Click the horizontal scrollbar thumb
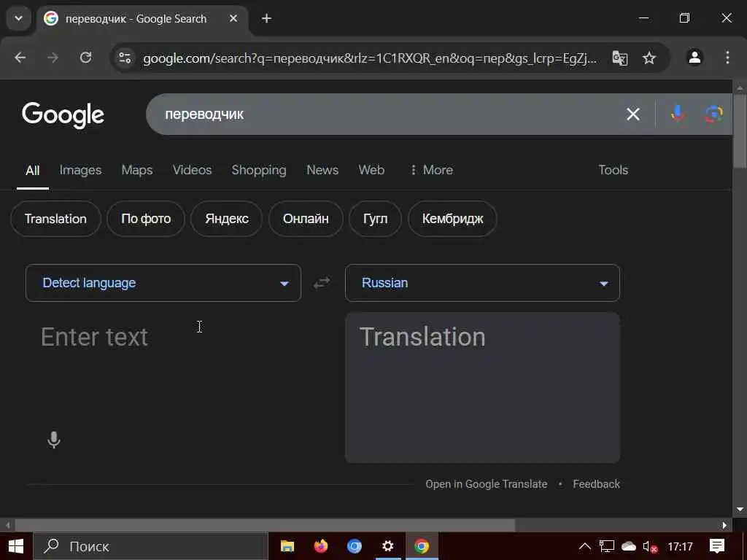The width and height of the screenshot is (747, 560). click(x=265, y=525)
